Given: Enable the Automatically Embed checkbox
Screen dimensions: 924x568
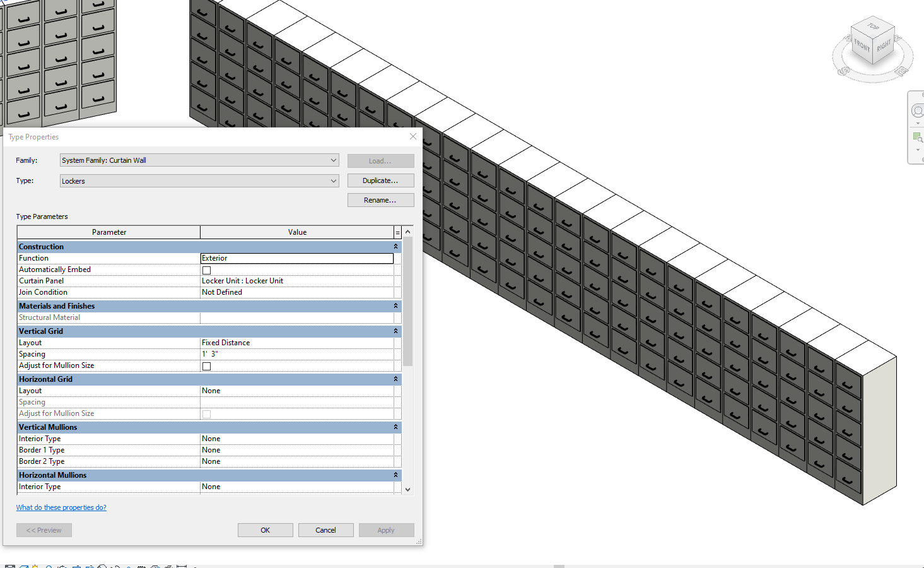Looking at the screenshot, I should [206, 269].
